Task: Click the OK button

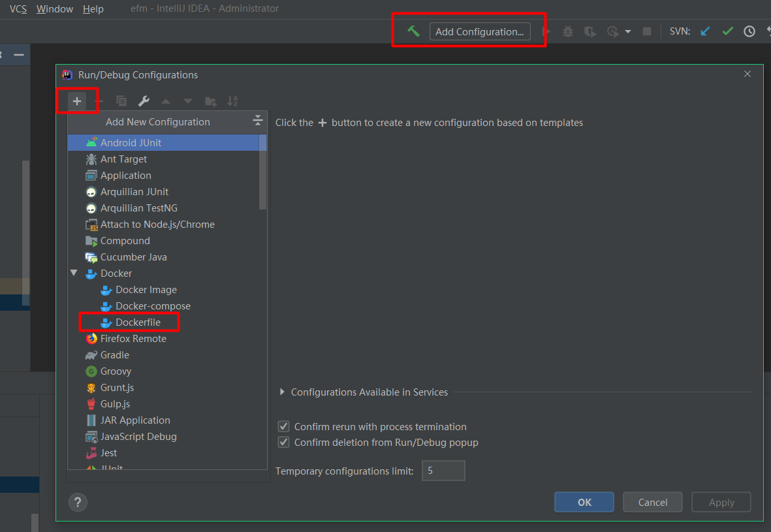Action: point(584,502)
